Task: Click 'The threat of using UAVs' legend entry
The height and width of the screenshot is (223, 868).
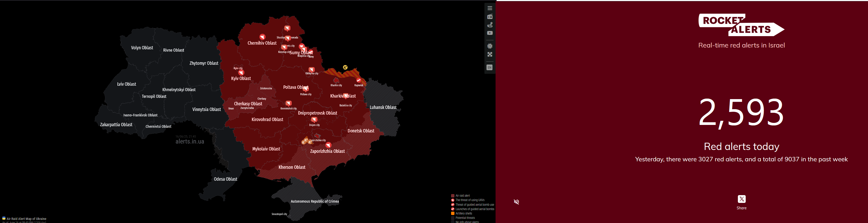Action: [470, 200]
